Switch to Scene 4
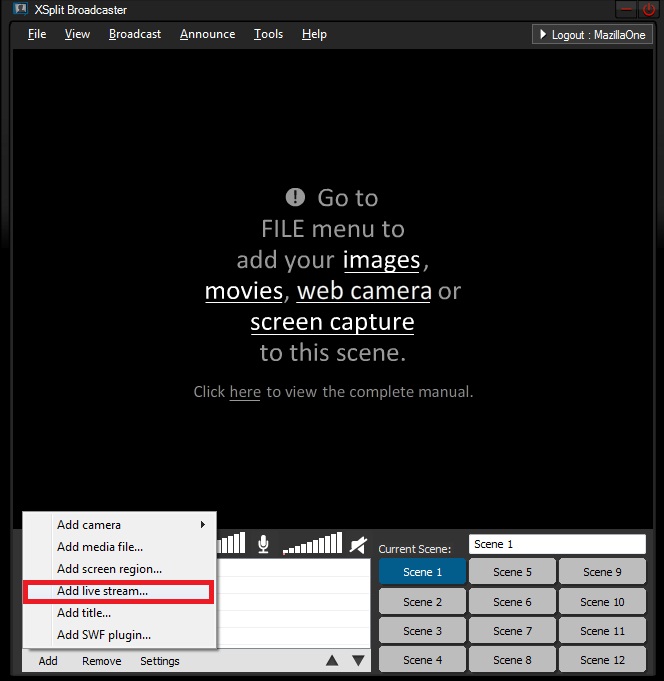This screenshot has width=664, height=681. (x=422, y=660)
